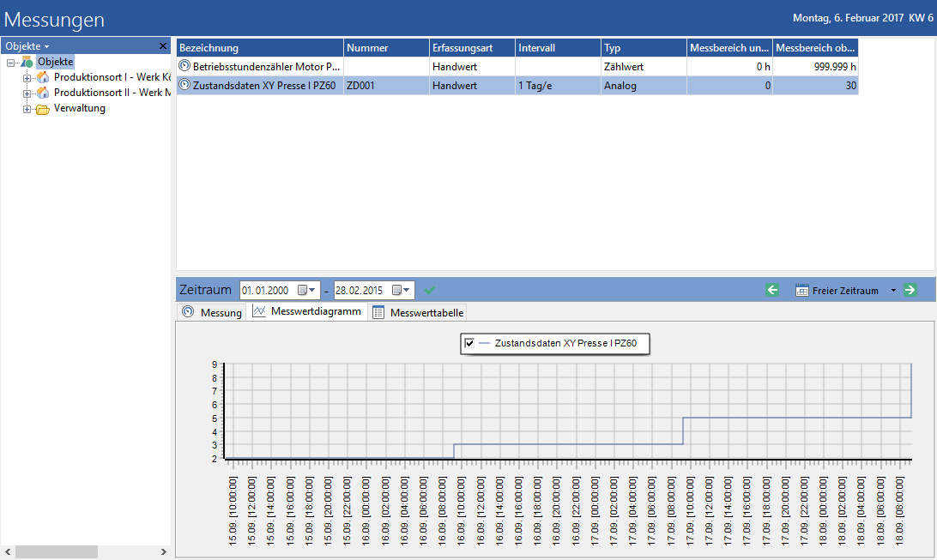The height and width of the screenshot is (560, 937).
Task: Switch to the Messwertdiagramm tab
Action: (307, 311)
